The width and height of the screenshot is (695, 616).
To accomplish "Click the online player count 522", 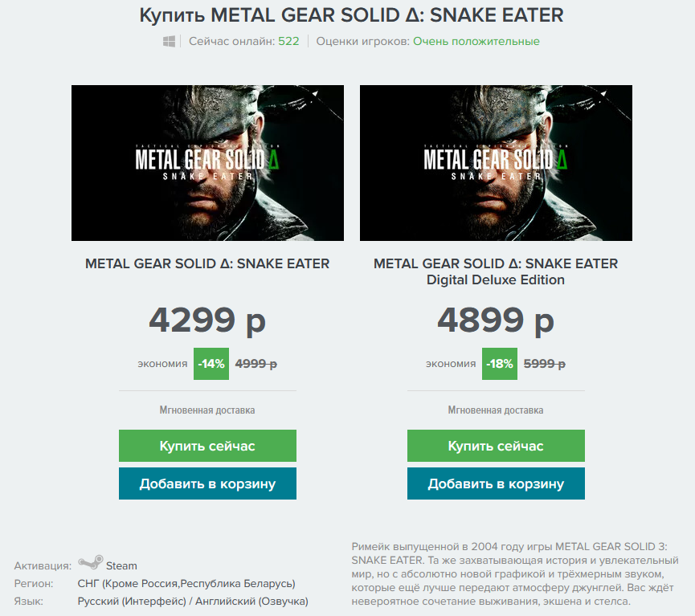I will pyautogui.click(x=288, y=41).
